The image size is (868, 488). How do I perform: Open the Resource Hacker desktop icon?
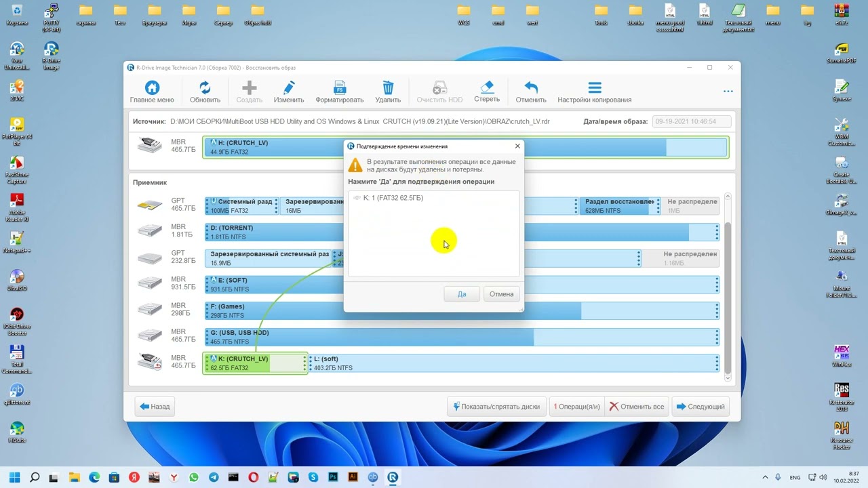[x=842, y=436]
